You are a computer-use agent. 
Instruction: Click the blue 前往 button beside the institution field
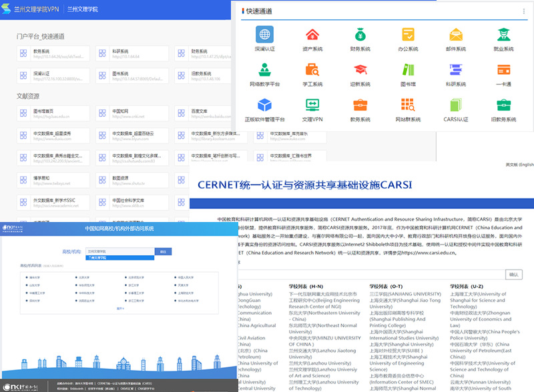pyautogui.click(x=163, y=251)
